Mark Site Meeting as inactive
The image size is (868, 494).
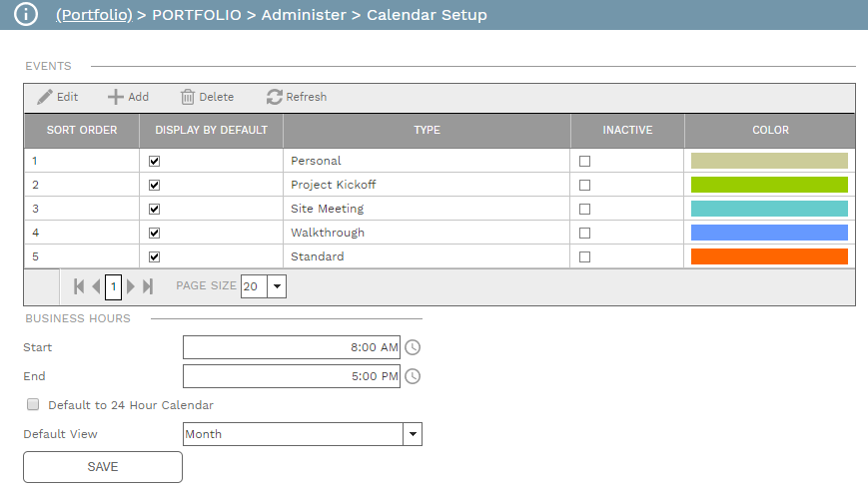(584, 209)
